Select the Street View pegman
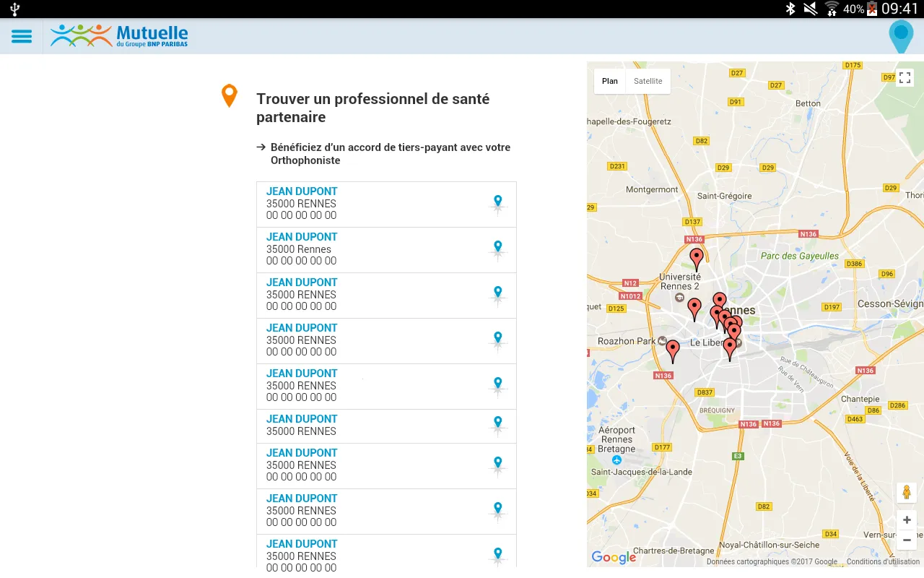The height and width of the screenshot is (578, 924). pyautogui.click(x=907, y=493)
